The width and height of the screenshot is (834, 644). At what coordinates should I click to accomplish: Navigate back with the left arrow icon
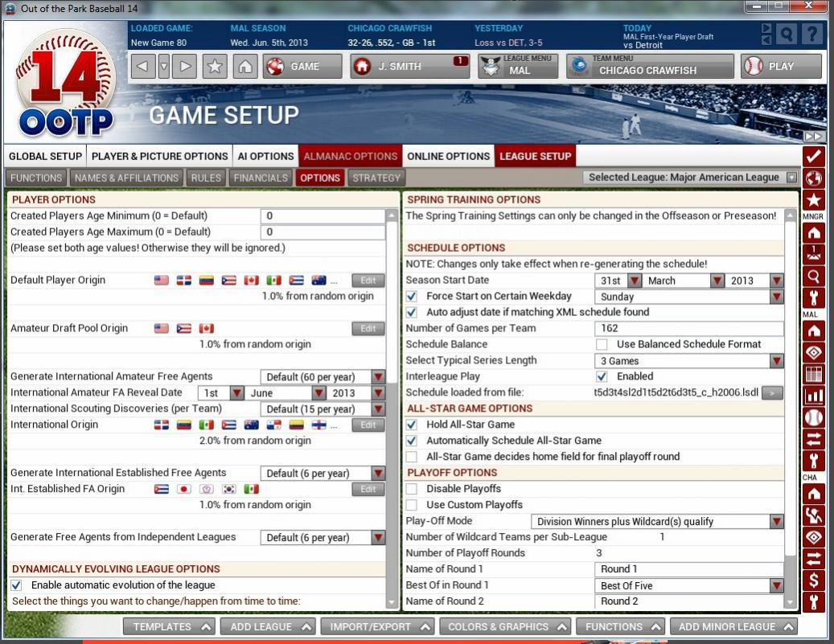click(142, 67)
